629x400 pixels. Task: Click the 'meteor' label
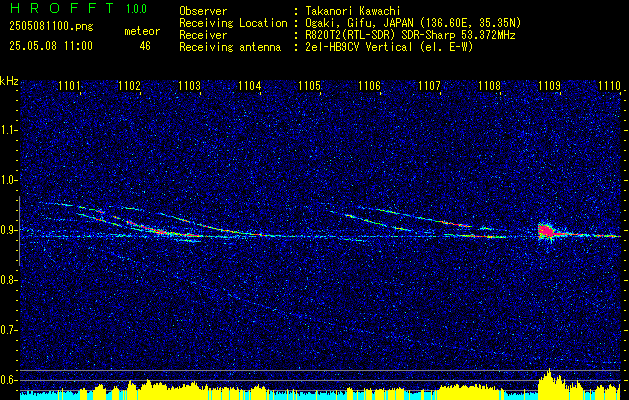(x=142, y=31)
